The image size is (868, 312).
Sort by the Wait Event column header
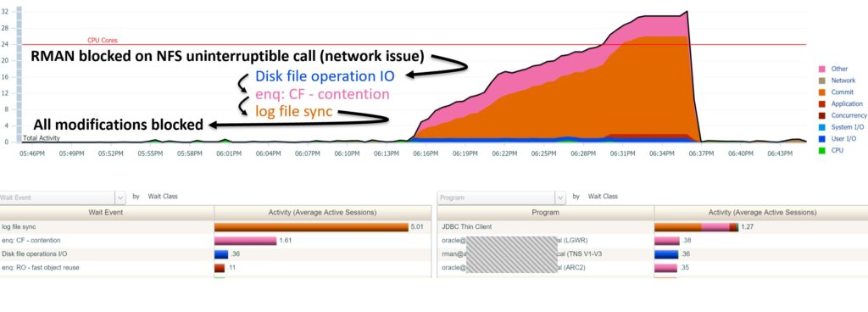[106, 213]
